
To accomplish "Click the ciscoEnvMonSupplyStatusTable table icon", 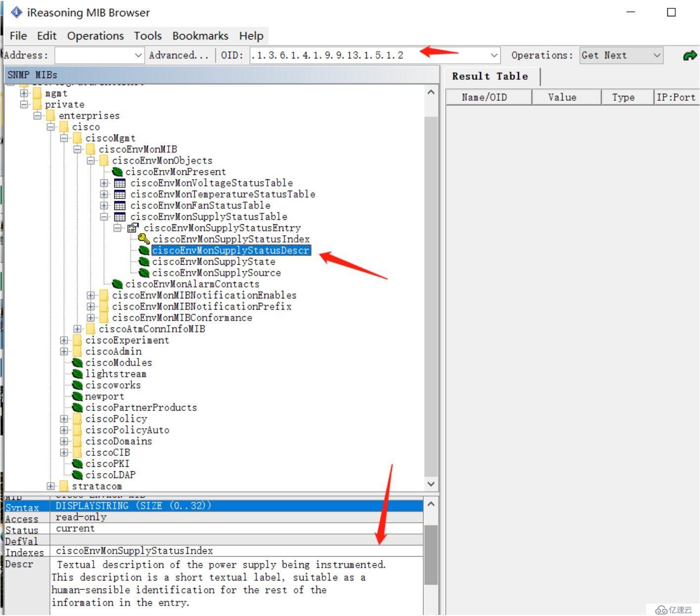I will (120, 217).
